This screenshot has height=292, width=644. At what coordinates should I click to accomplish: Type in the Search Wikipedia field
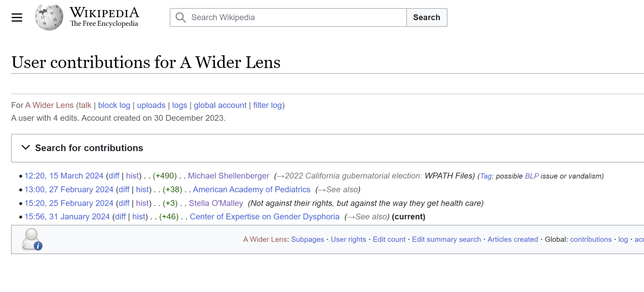297,17
